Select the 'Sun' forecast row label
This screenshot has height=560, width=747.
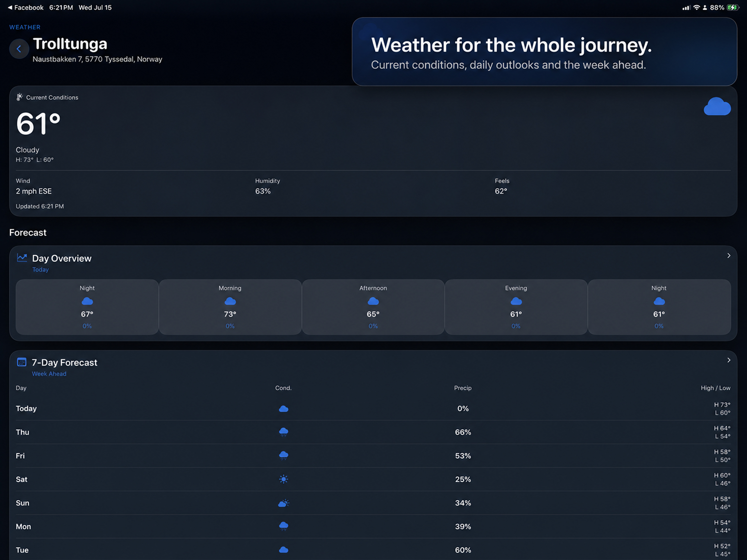click(x=22, y=503)
